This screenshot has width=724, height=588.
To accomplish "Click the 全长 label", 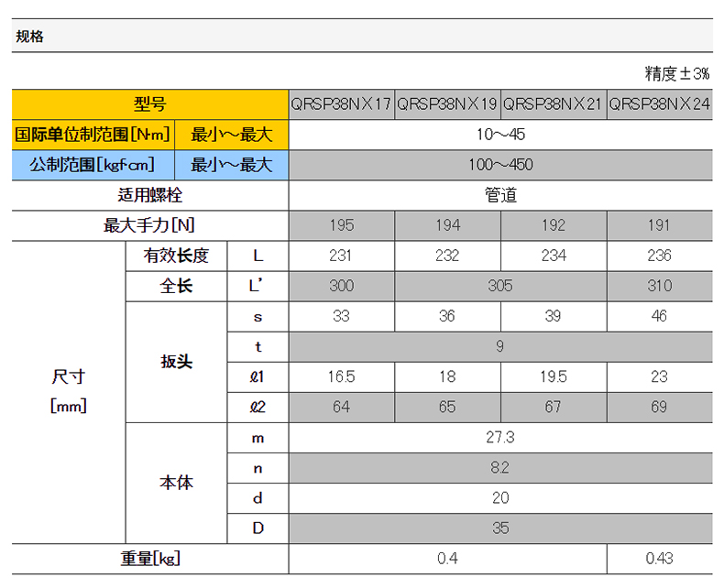I will coord(176,286).
